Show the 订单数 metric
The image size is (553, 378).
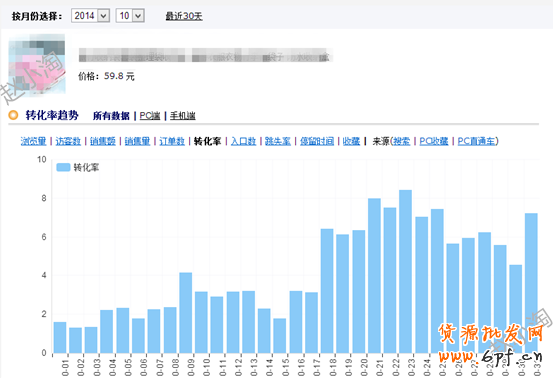(172, 141)
